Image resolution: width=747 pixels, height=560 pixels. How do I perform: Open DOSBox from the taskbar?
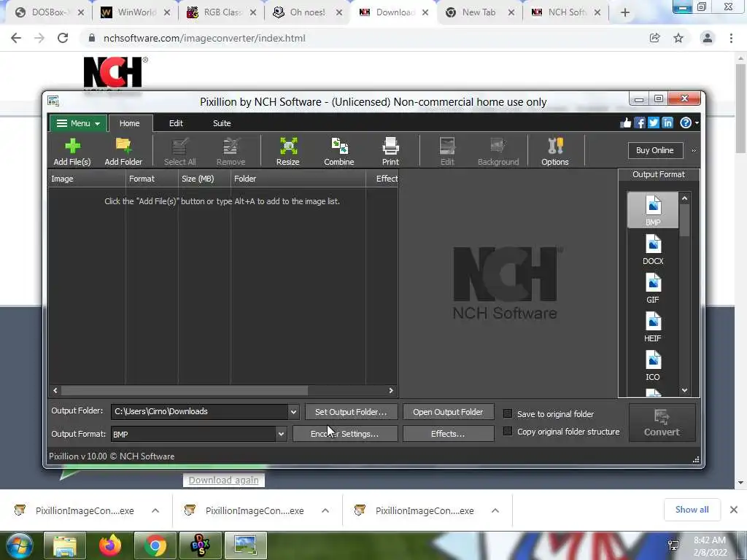[x=200, y=545]
